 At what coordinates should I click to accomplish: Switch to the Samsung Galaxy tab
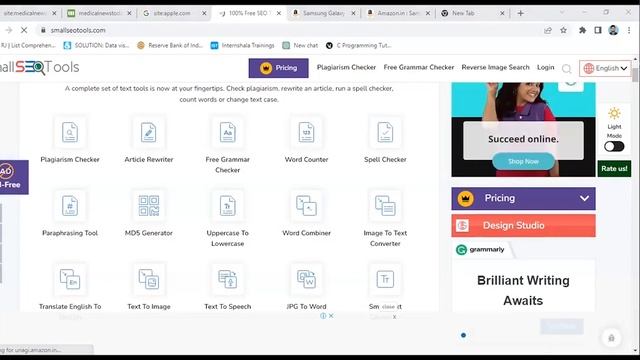click(323, 13)
